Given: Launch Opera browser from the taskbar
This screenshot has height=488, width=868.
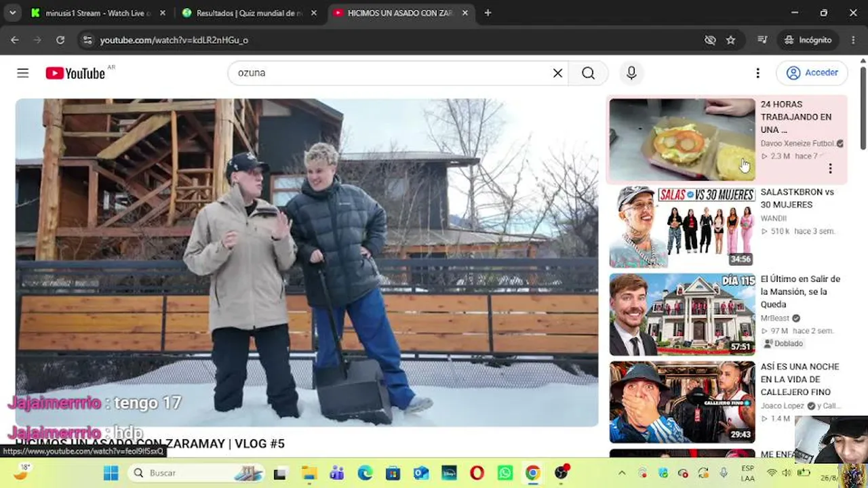Looking at the screenshot, I should (477, 473).
